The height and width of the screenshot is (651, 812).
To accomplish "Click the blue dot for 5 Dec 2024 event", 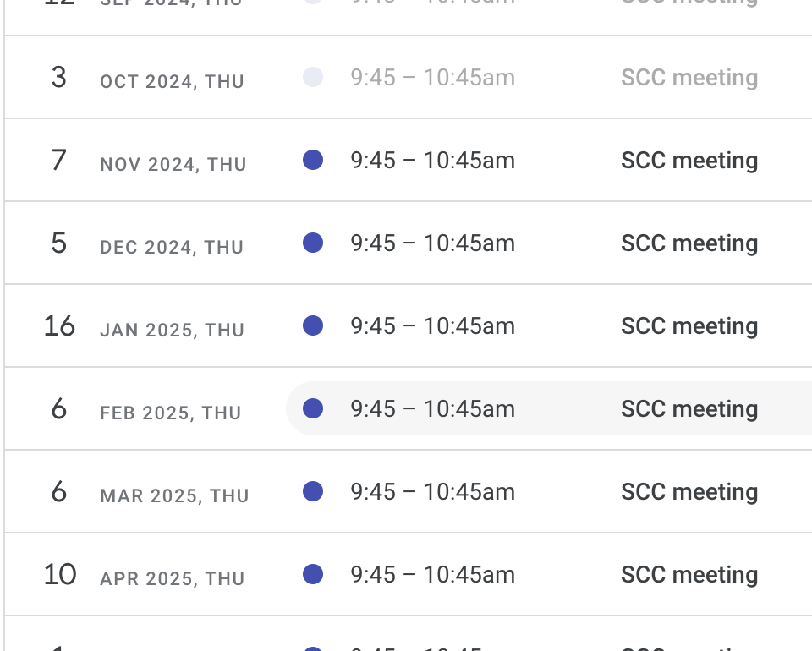I will [313, 243].
